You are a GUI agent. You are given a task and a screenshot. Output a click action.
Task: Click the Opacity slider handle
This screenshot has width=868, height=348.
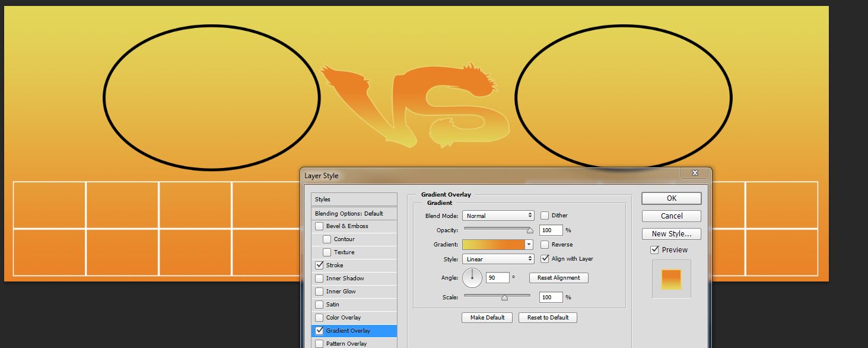[530, 231]
